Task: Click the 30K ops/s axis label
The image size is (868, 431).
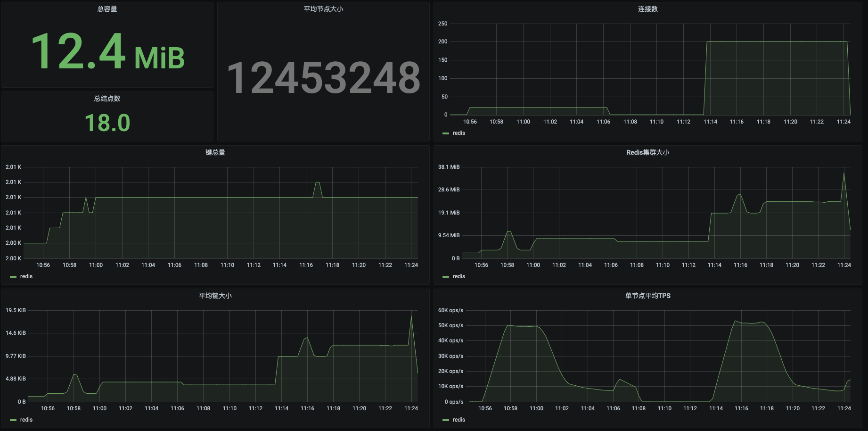Action: click(x=450, y=356)
